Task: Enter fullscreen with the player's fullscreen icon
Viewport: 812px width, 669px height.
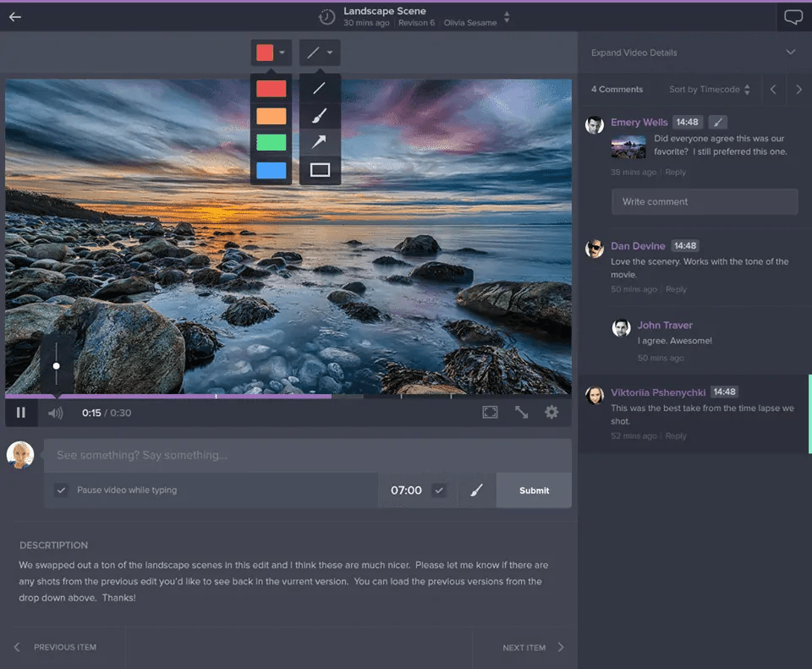Action: (490, 412)
